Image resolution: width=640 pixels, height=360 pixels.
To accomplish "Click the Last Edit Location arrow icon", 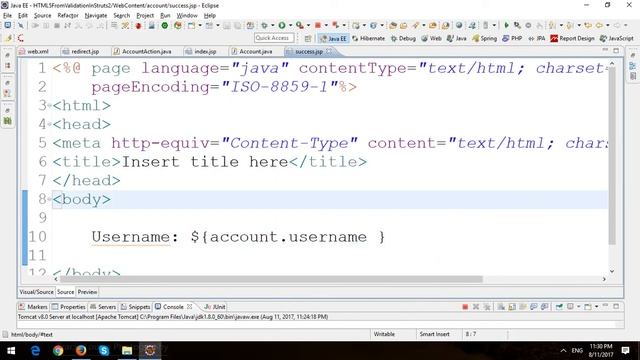I will coord(588,25).
